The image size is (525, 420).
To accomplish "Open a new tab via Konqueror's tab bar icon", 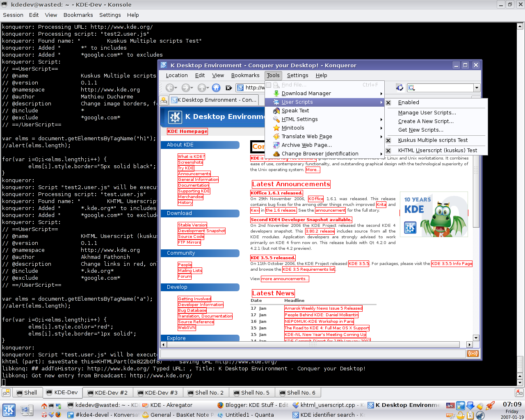I will pos(163,100).
